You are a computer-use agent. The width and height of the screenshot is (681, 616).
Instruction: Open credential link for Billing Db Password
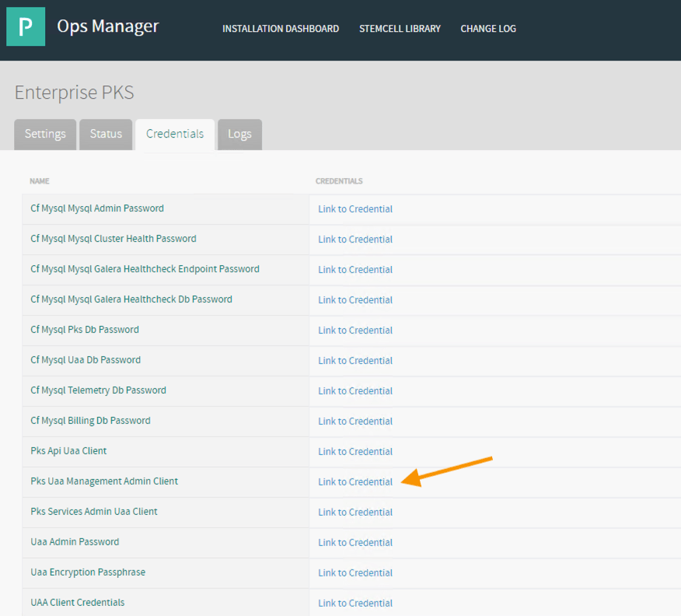coord(355,422)
